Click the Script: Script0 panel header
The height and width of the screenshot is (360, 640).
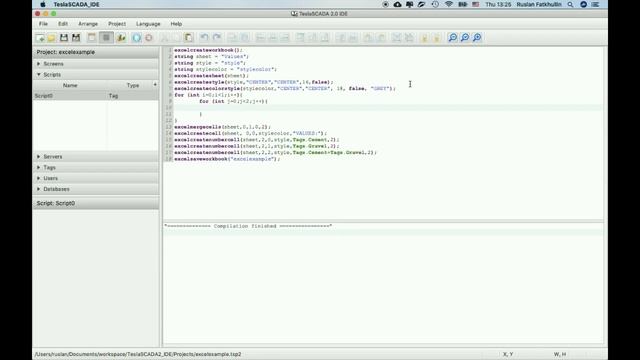coord(96,203)
